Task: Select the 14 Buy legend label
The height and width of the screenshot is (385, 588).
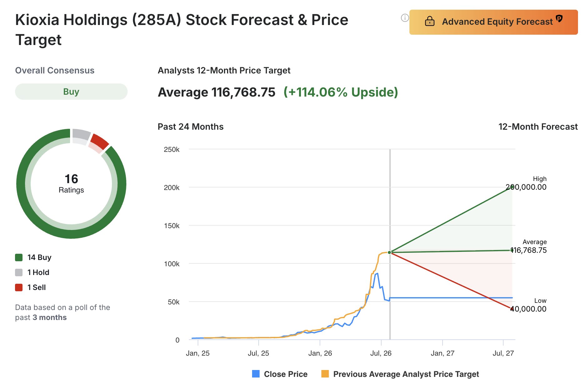Action: [39, 257]
